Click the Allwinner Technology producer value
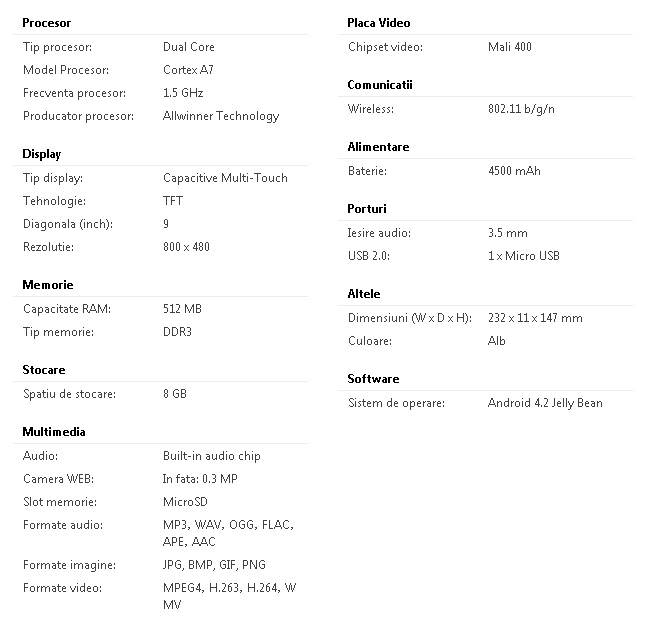 [221, 116]
